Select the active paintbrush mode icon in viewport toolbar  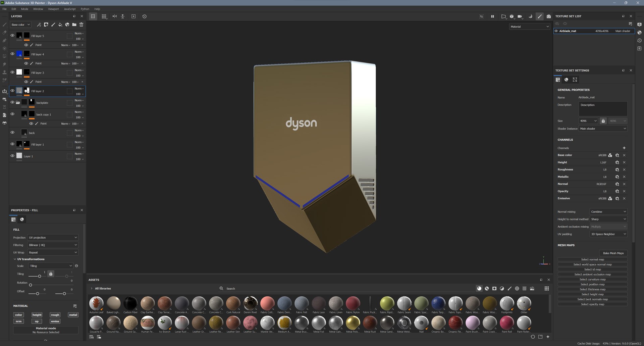pos(539,16)
